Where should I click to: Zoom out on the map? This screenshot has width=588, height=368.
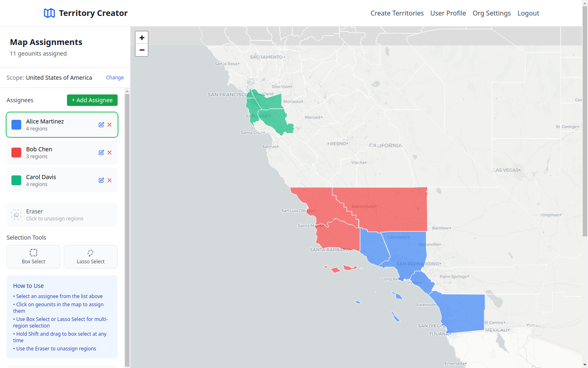tap(142, 50)
